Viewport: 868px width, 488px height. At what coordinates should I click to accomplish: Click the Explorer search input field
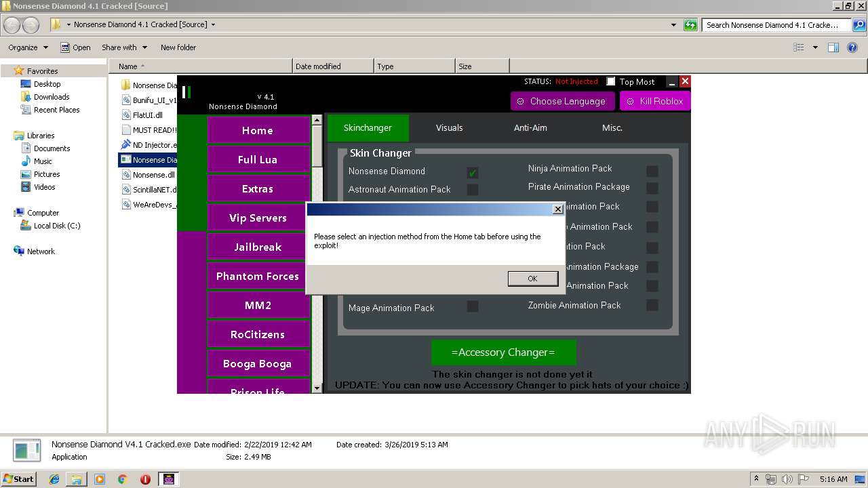[x=777, y=25]
